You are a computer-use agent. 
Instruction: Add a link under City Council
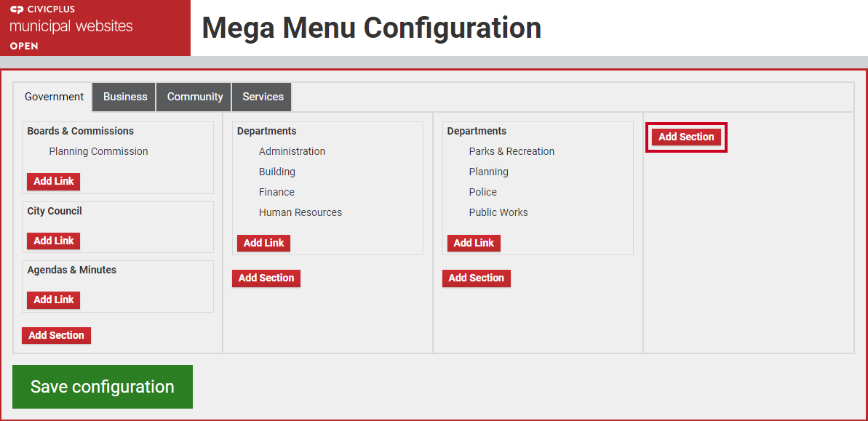pos(54,241)
